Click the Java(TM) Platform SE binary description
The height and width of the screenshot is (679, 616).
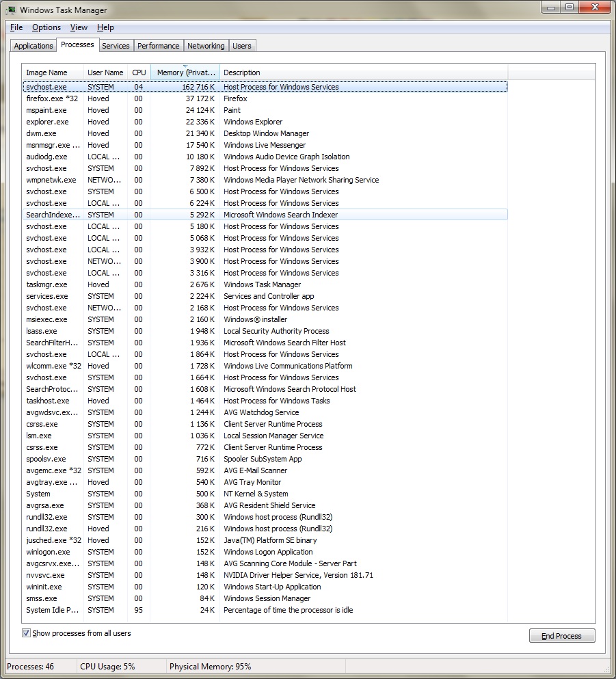tap(270, 540)
